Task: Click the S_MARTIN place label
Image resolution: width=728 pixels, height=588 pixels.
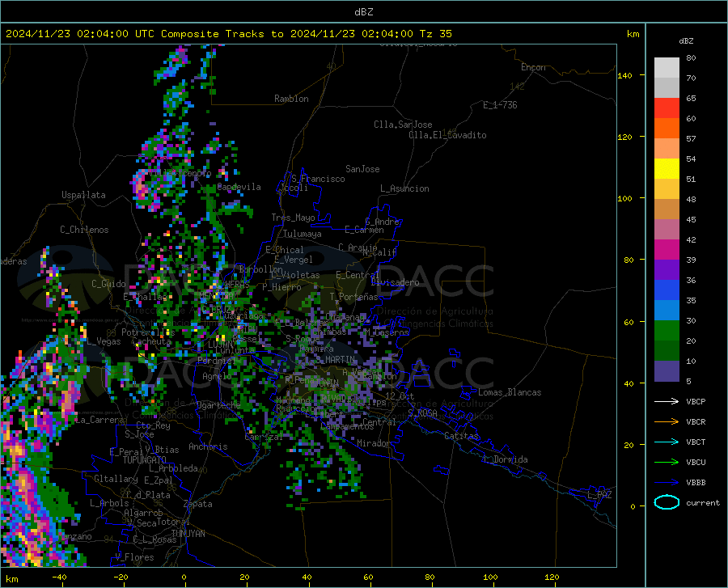Action: click(335, 360)
